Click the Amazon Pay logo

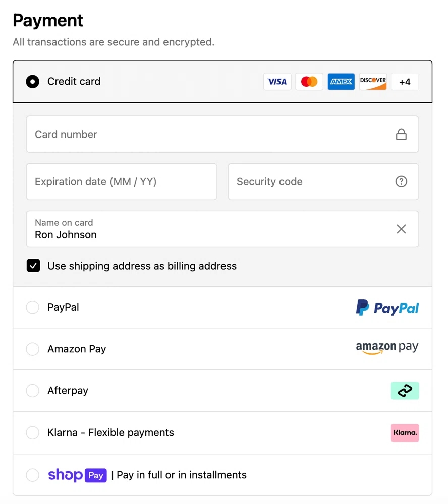click(387, 348)
